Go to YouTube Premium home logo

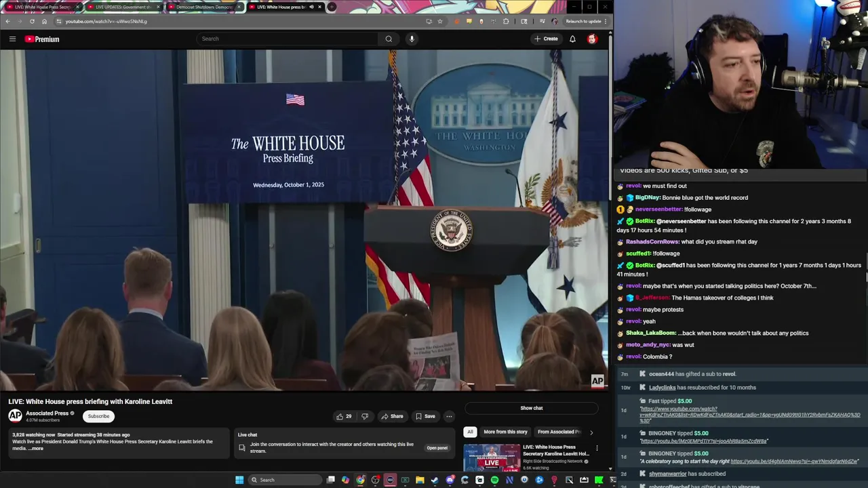42,39
